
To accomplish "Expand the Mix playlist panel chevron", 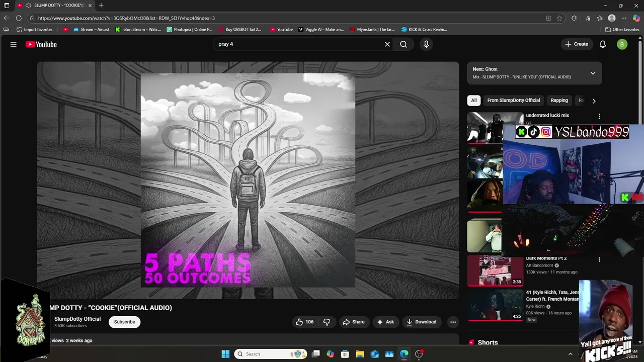I will pyautogui.click(x=593, y=73).
